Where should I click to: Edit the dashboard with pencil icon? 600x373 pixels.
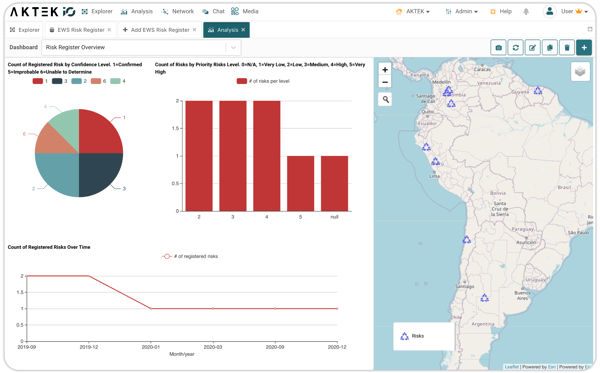[532, 47]
